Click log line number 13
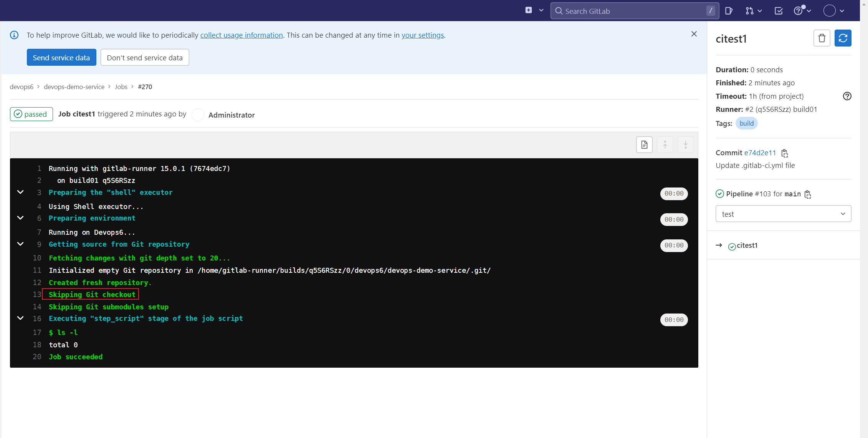Screen dimensions: 868x438 click(37, 294)
